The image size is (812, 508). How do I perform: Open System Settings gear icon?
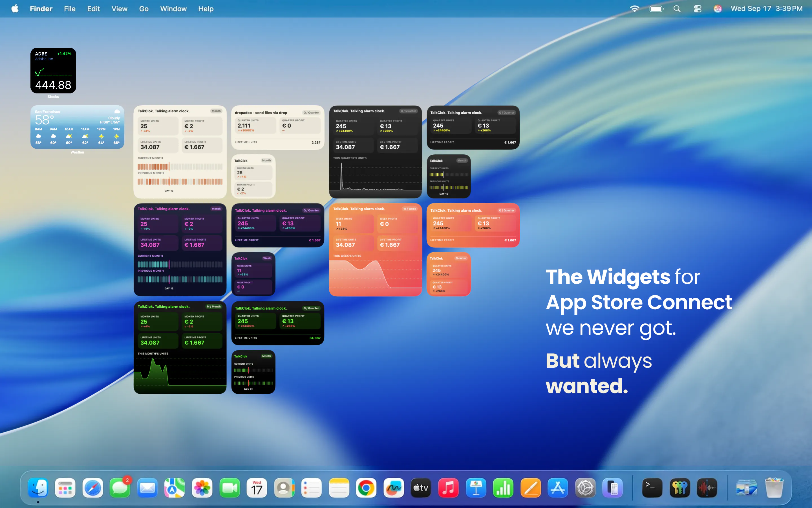pos(585,487)
